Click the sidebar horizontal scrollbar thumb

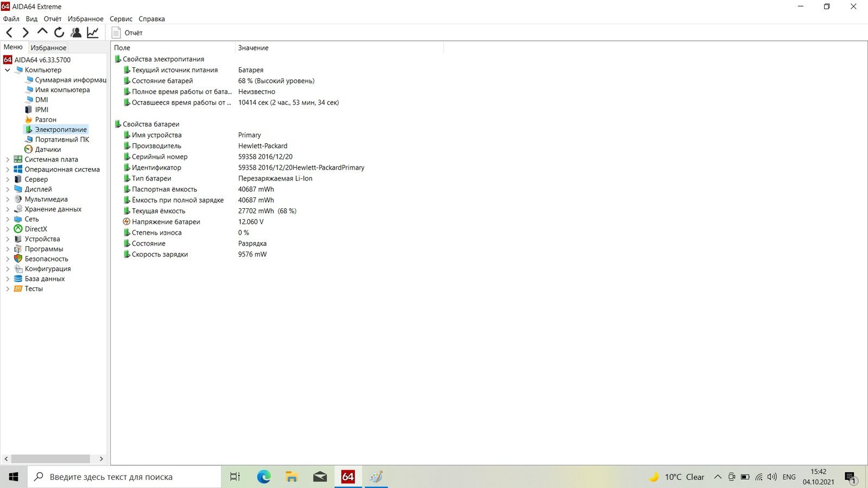coord(50,459)
